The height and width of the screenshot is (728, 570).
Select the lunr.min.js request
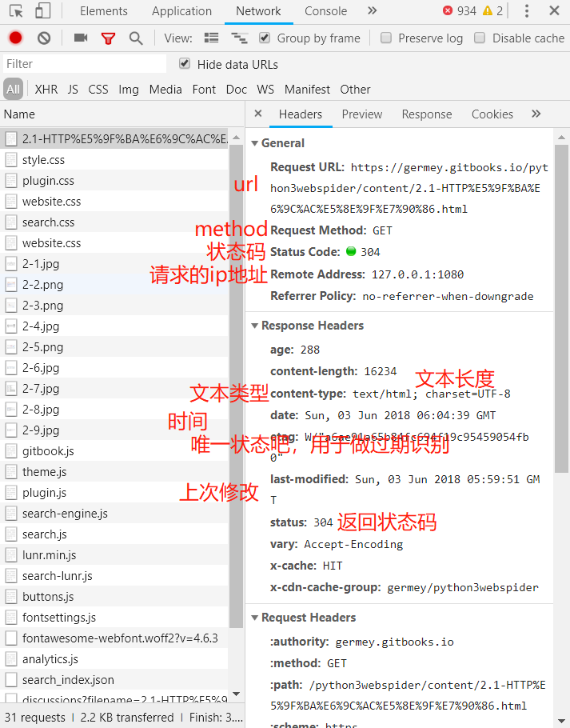click(114, 555)
